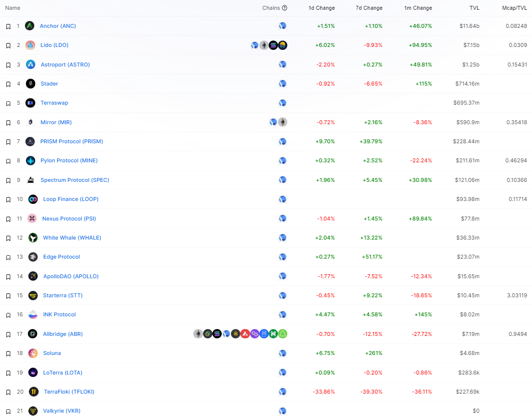Click Polygon chain icon in Allbridge row

[x=254, y=333]
